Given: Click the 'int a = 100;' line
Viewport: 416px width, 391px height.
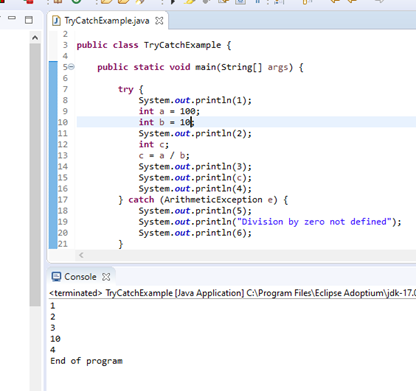Looking at the screenshot, I should click(169, 111).
